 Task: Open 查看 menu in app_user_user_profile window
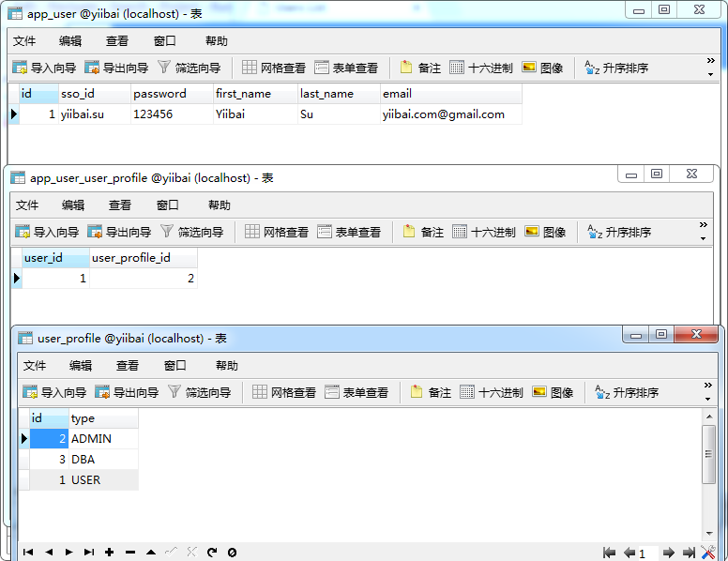(x=120, y=205)
